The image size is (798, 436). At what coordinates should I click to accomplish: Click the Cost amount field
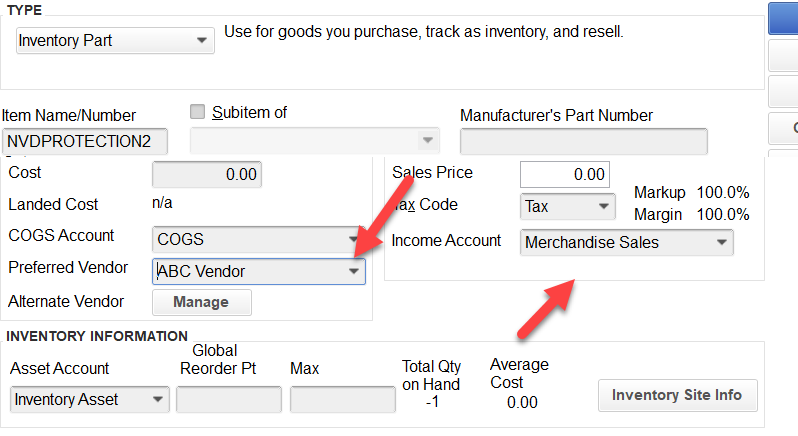[207, 175]
